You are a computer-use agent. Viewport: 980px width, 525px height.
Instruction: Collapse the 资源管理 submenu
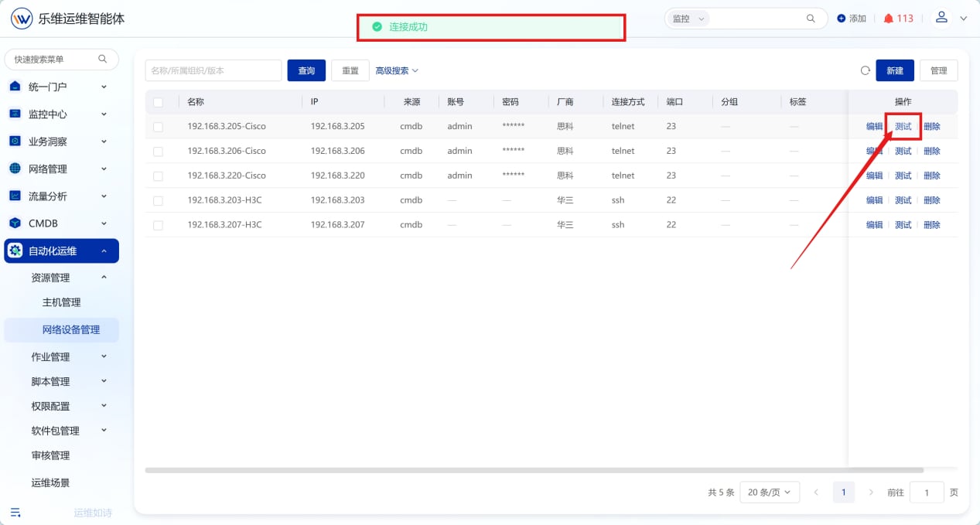[104, 278]
